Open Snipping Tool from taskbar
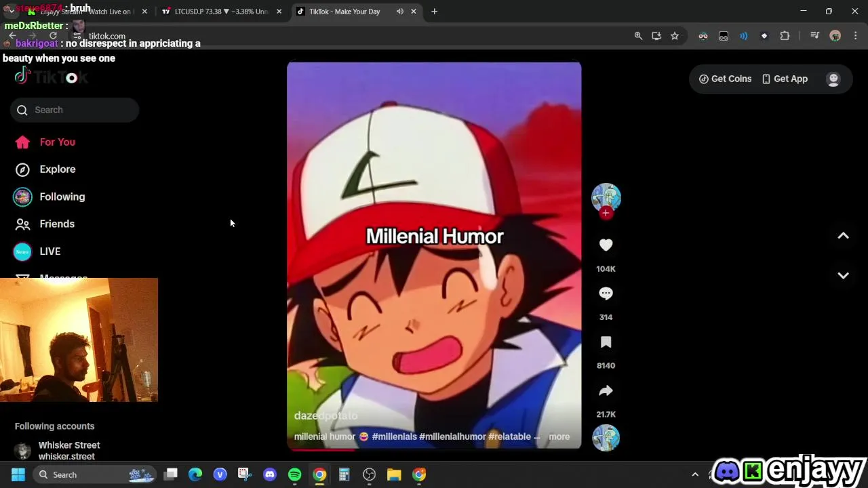Screen dimensions: 868x488 [x=245, y=474]
